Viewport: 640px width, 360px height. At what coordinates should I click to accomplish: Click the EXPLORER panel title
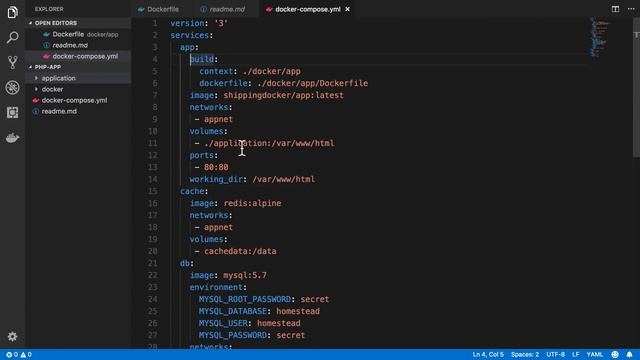(49, 9)
